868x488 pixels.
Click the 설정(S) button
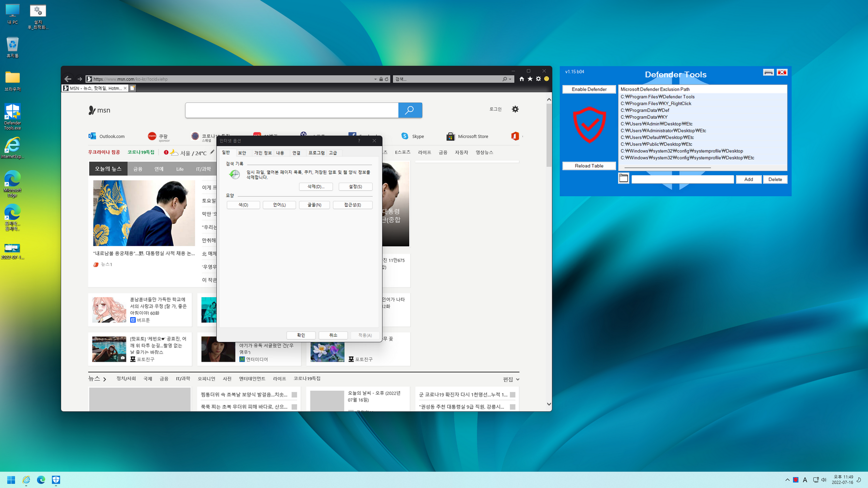tap(356, 186)
